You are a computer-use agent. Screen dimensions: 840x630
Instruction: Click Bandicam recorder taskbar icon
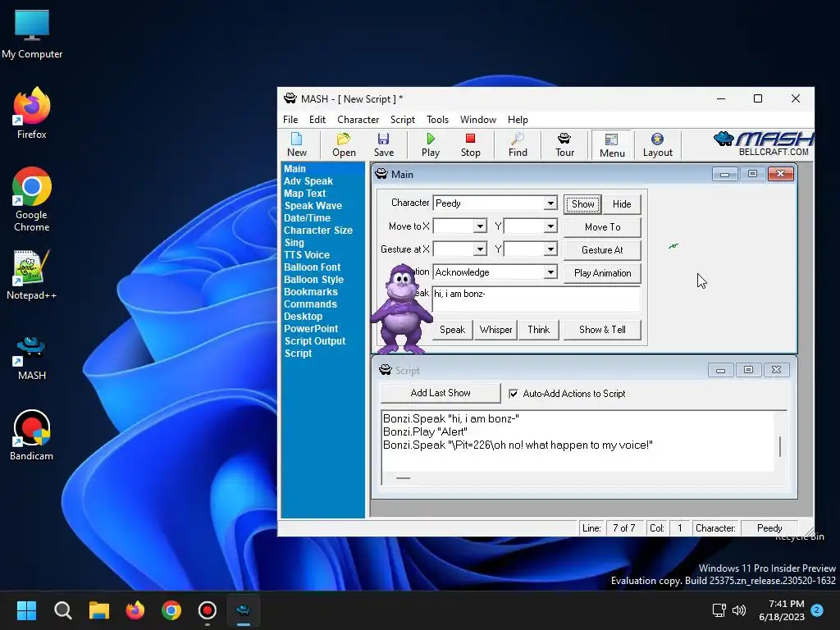[x=208, y=610]
